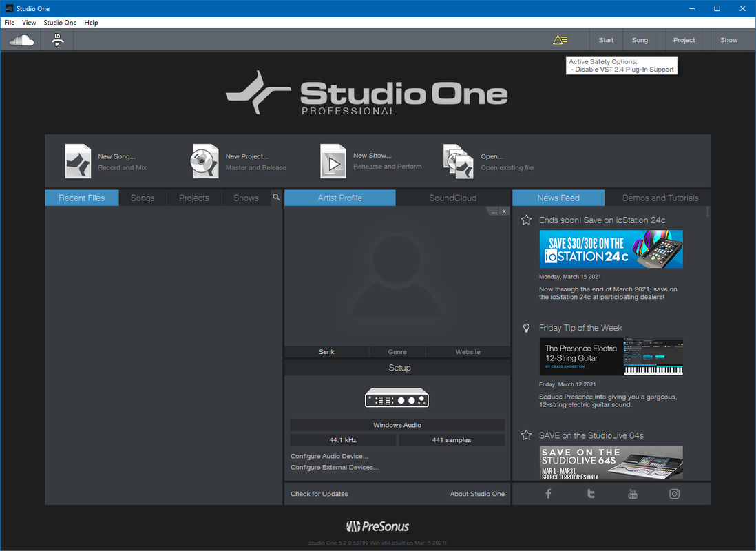Click the Open existing file icon
756x551 pixels.
[x=458, y=161]
